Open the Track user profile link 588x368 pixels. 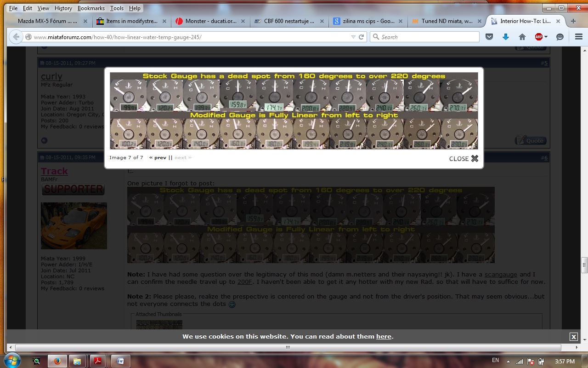click(54, 171)
